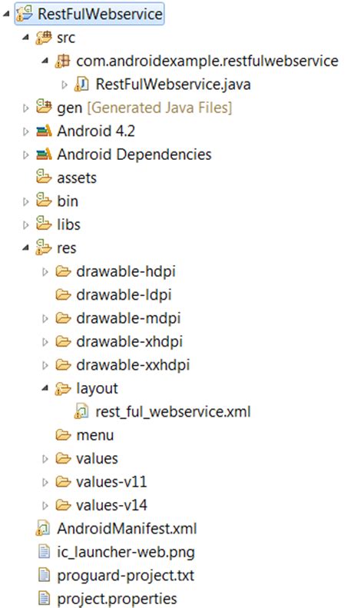Collapse the res folder
Viewport: 364px width, 608px height.
point(25,248)
